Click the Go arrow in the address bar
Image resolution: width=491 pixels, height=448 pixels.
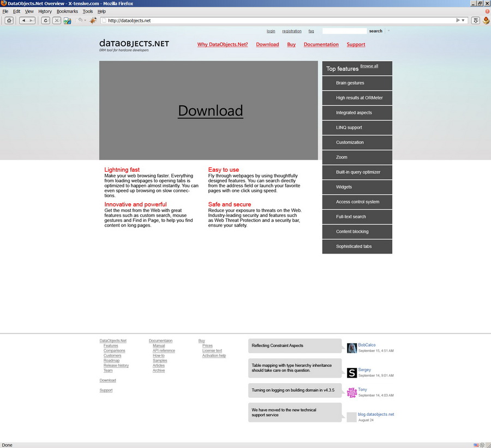tap(458, 20)
